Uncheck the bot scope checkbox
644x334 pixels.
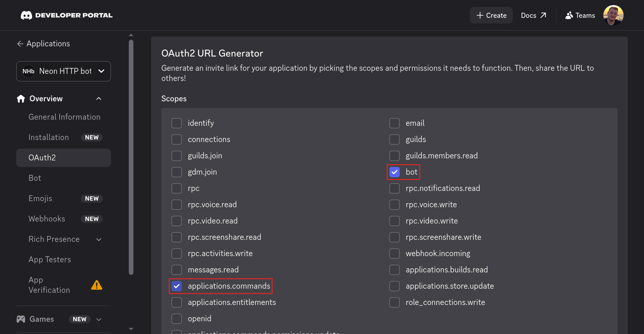point(395,172)
